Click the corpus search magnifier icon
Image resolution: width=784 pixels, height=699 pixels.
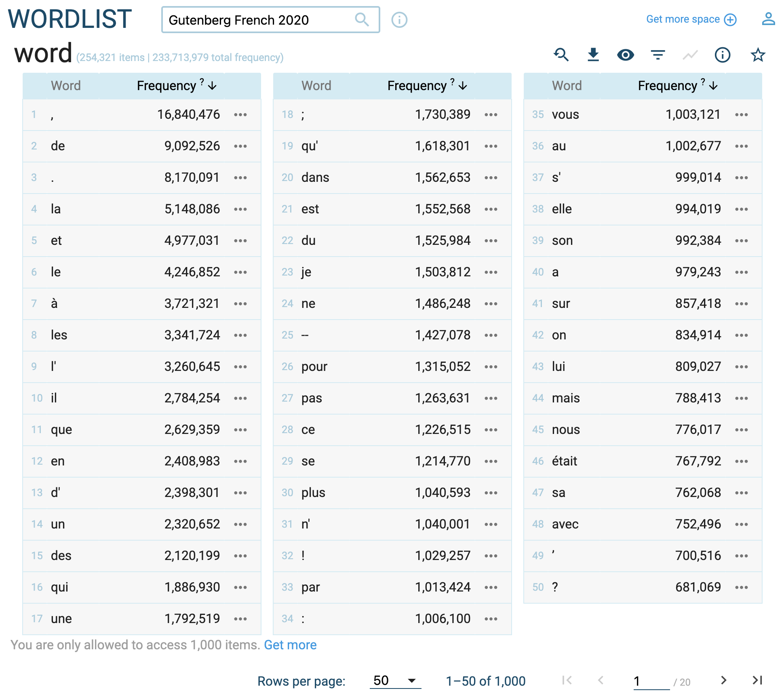tap(362, 19)
